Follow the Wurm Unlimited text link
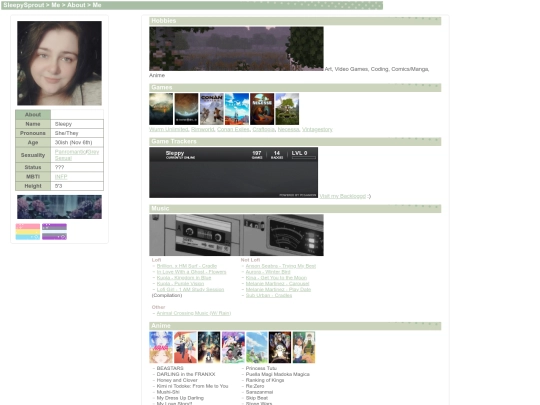 point(169,129)
